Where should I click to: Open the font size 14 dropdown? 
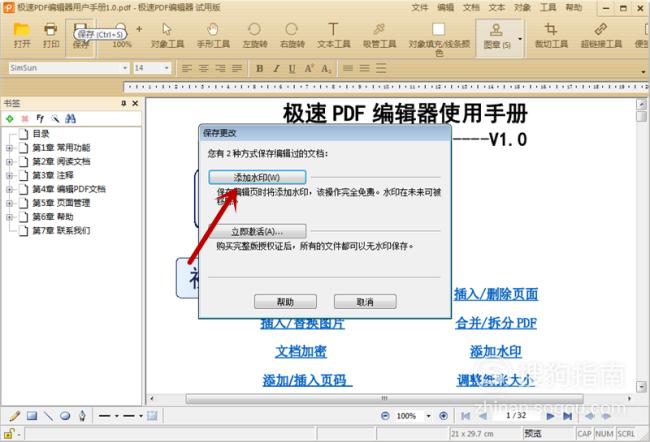pos(167,68)
